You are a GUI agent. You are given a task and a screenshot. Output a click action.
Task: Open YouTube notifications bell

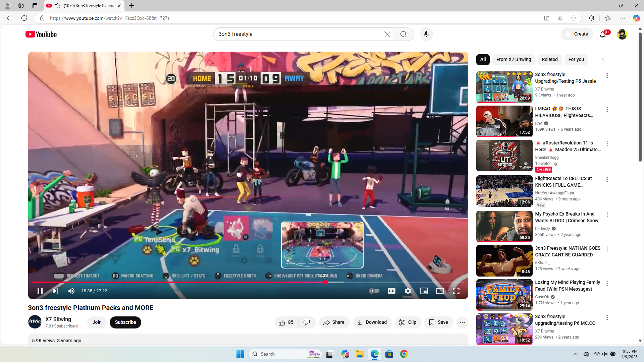[603, 34]
